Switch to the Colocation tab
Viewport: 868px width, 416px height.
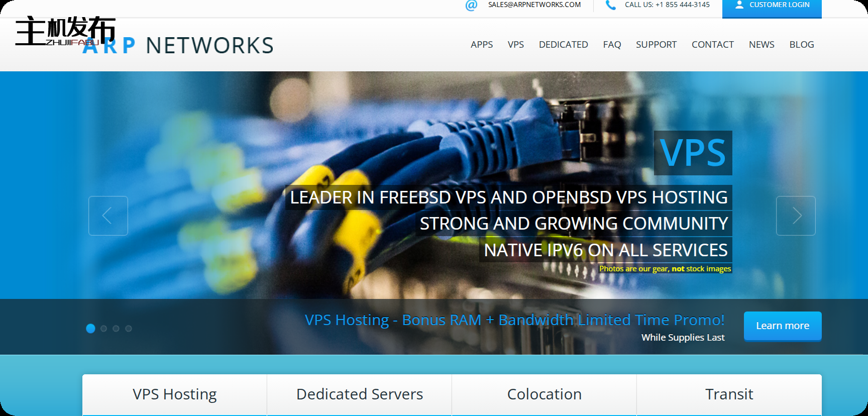pos(544,394)
